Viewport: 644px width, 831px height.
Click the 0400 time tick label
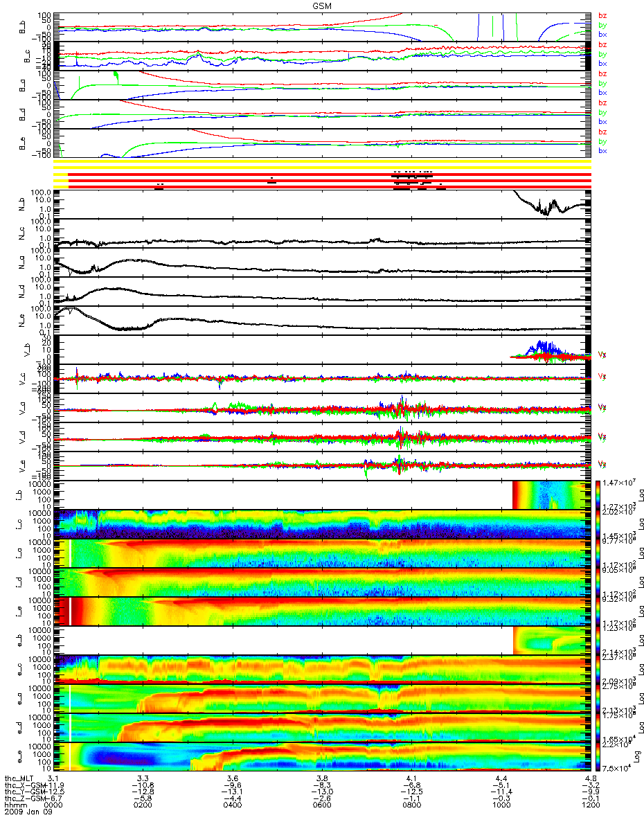[x=232, y=804]
